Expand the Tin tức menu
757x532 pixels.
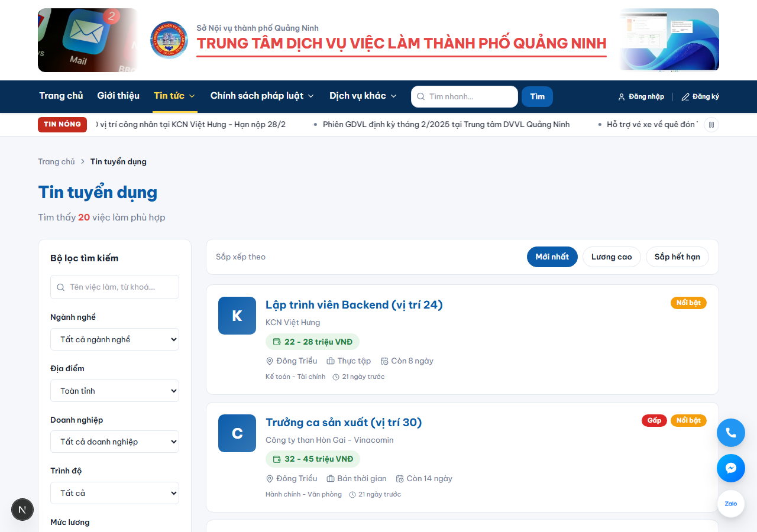point(174,96)
